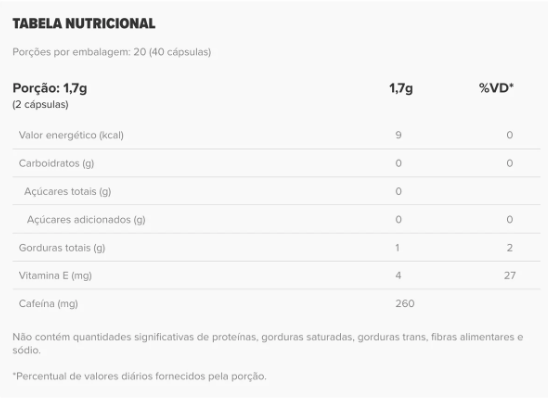Image resolution: width=548 pixels, height=398 pixels.
Task: Click the 1,7g column header
Action: tap(401, 88)
